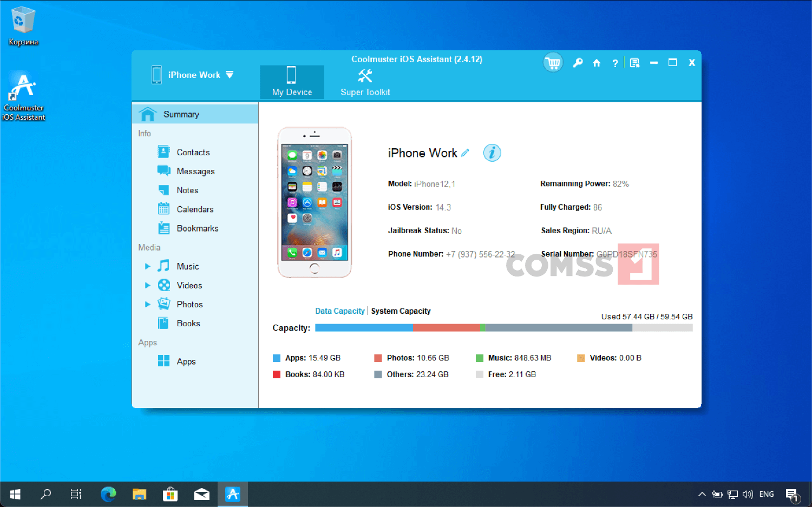Image resolution: width=812 pixels, height=507 pixels.
Task: Open Books label in sidebar
Action: 188,324
